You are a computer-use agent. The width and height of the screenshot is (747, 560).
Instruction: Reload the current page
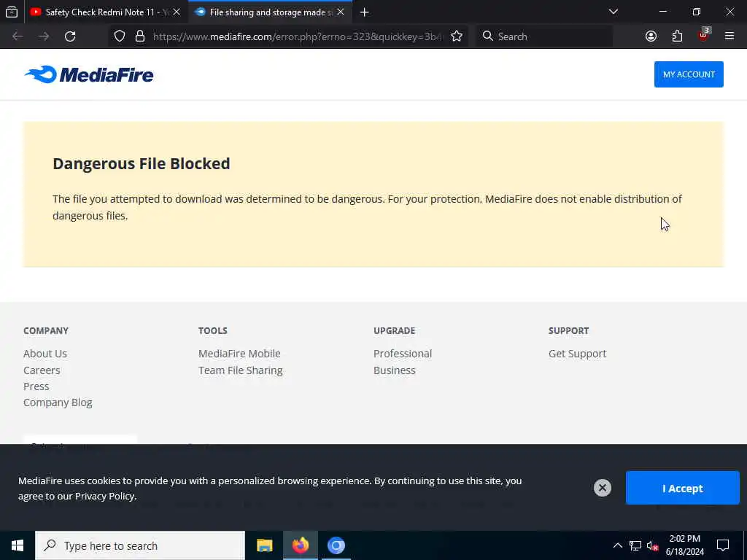(70, 36)
